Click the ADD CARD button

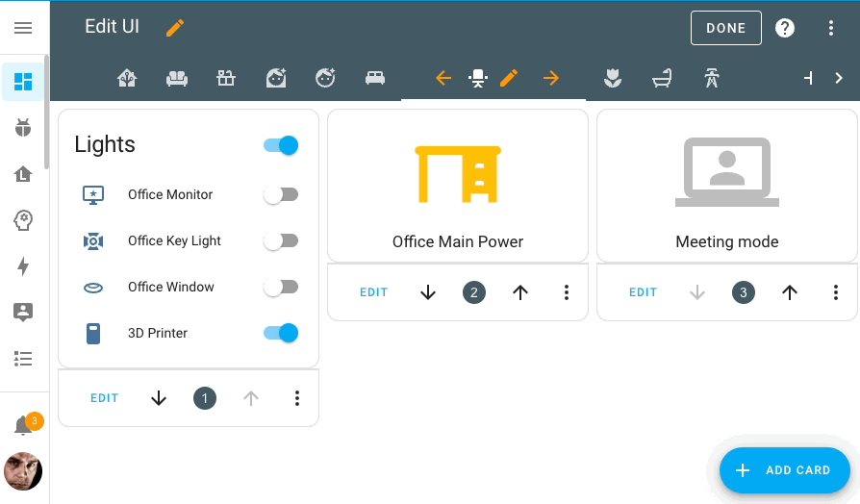(x=785, y=470)
